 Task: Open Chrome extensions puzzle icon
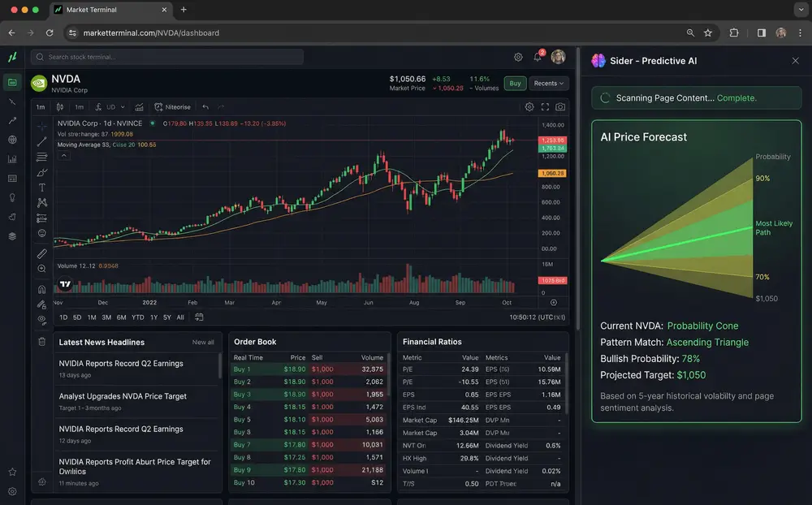734,32
